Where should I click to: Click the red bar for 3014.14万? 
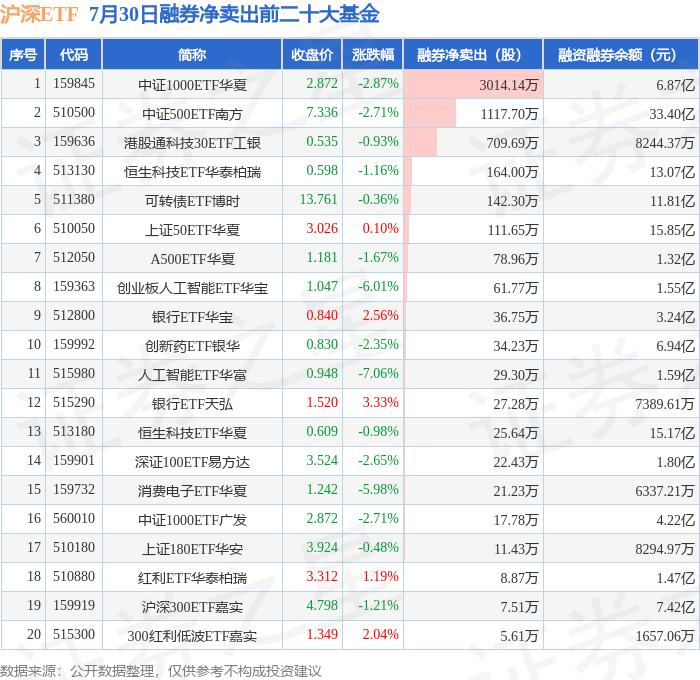(473, 84)
